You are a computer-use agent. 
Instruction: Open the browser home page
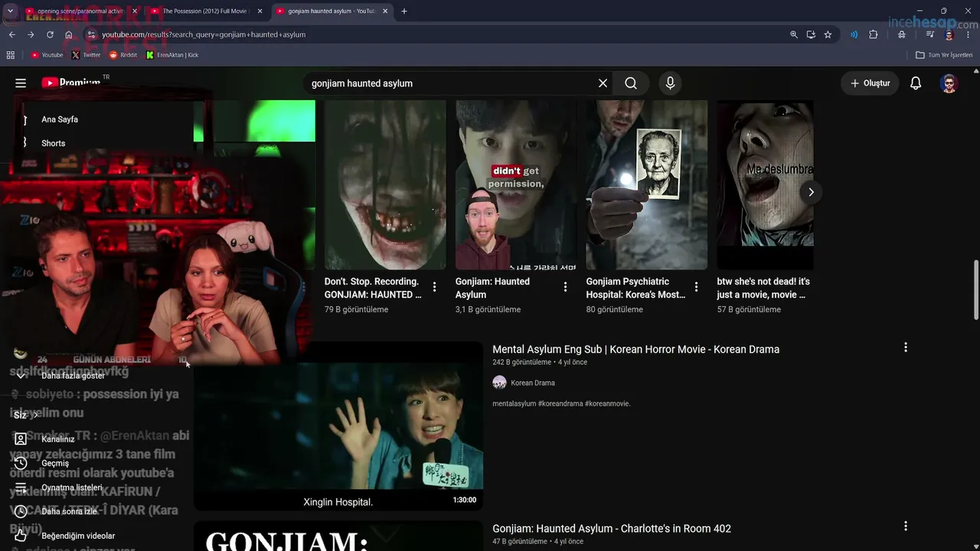(69, 34)
